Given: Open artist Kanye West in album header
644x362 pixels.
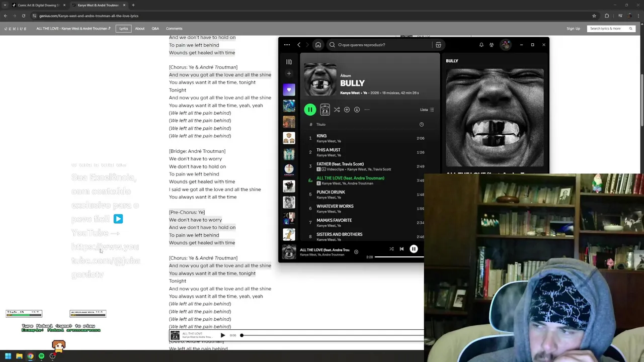Looking at the screenshot, I should [350, 93].
